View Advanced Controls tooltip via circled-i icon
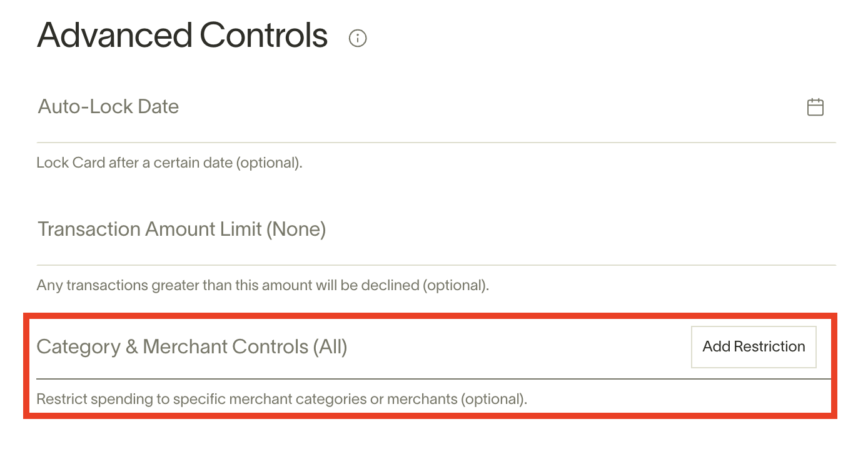The image size is (868, 449). 358,38
